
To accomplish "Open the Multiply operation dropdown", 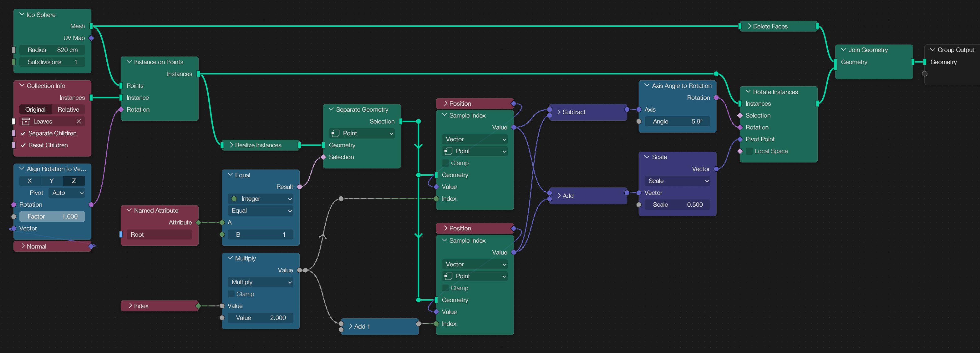I will click(261, 282).
